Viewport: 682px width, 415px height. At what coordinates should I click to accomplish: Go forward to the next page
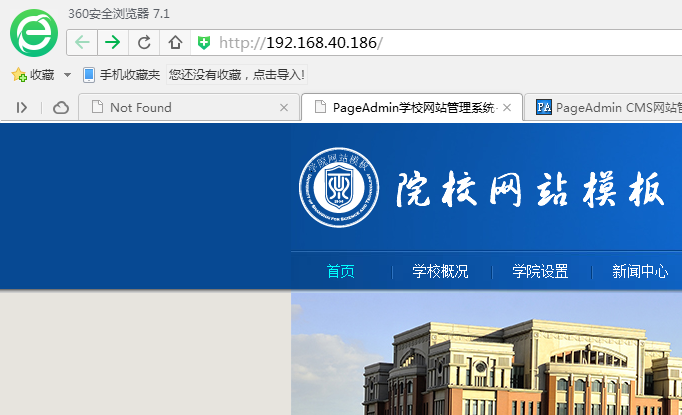pyautogui.click(x=112, y=42)
